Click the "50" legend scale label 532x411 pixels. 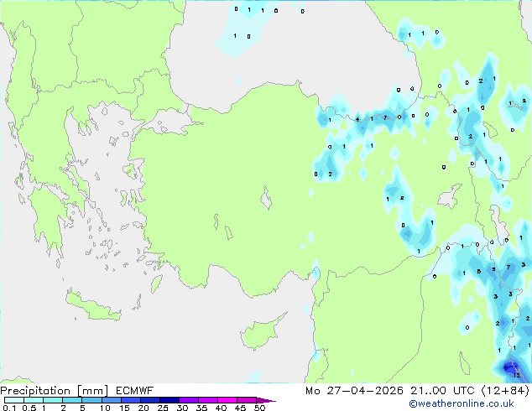[259, 408]
